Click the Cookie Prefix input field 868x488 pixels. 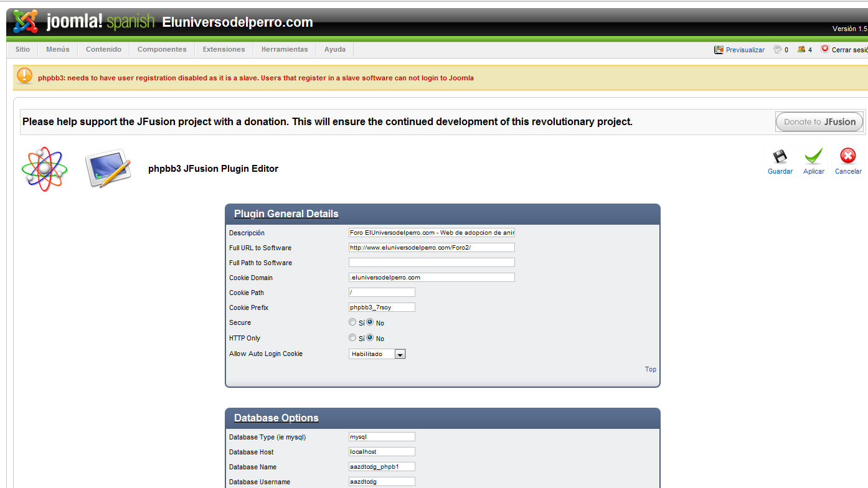(x=382, y=307)
